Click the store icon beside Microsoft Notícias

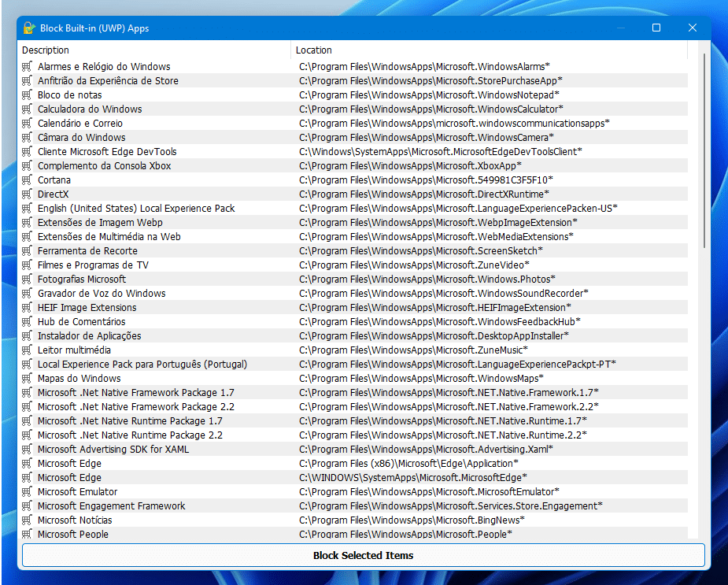coord(27,520)
